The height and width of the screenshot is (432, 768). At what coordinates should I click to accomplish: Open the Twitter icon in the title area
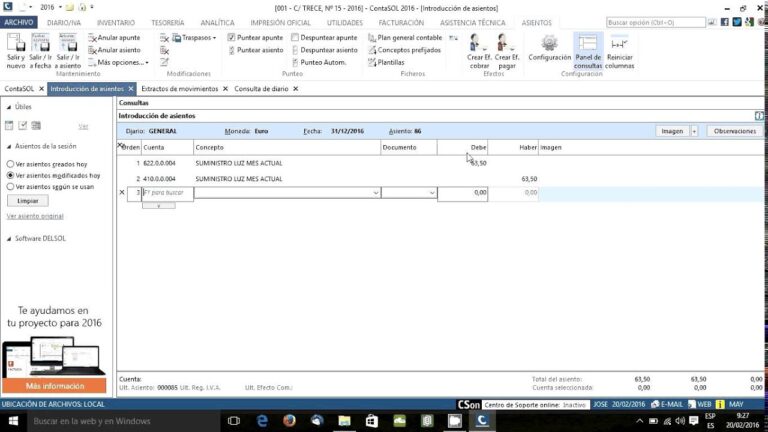pos(737,23)
